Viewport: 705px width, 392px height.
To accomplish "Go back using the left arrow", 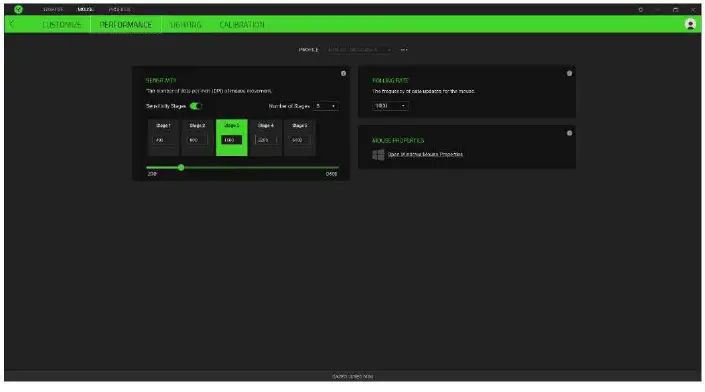I will [12, 24].
